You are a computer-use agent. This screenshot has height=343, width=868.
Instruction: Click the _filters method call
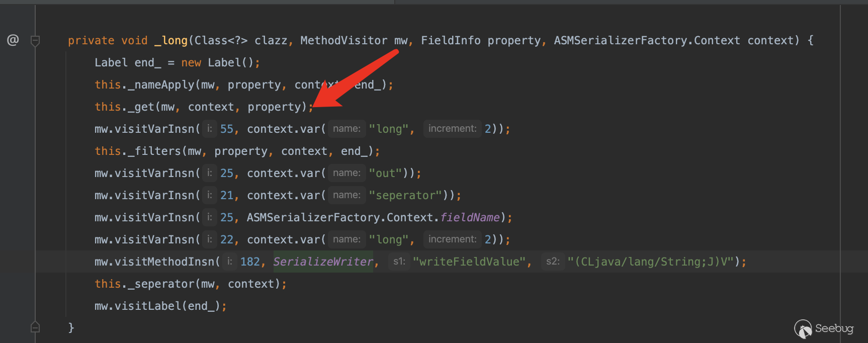(x=154, y=151)
